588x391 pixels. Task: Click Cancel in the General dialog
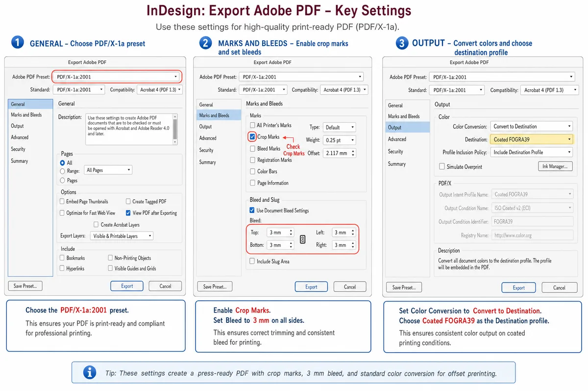pyautogui.click(x=166, y=286)
